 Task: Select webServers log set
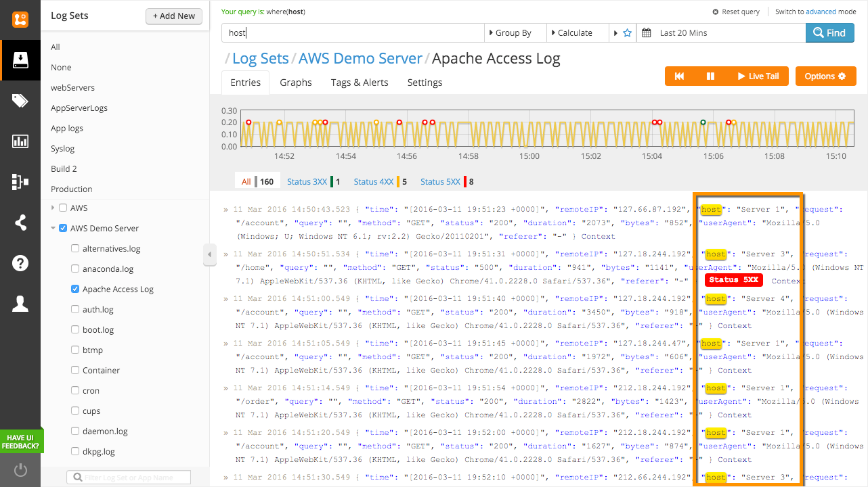coord(72,88)
